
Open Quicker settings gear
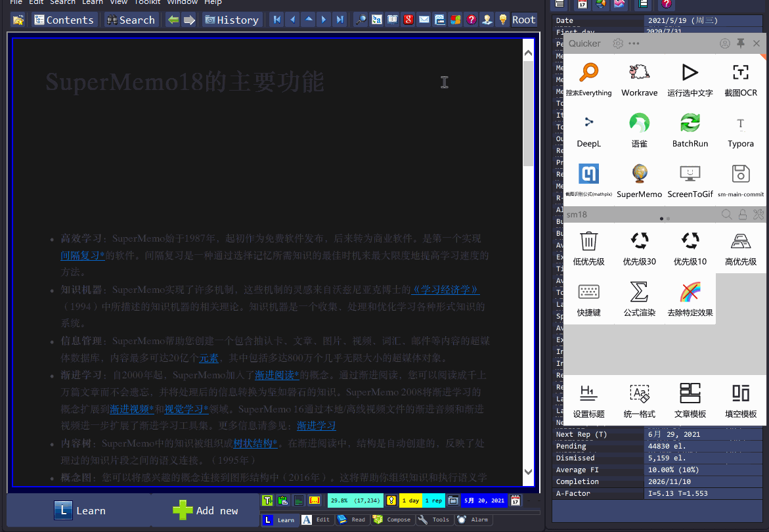pos(618,43)
